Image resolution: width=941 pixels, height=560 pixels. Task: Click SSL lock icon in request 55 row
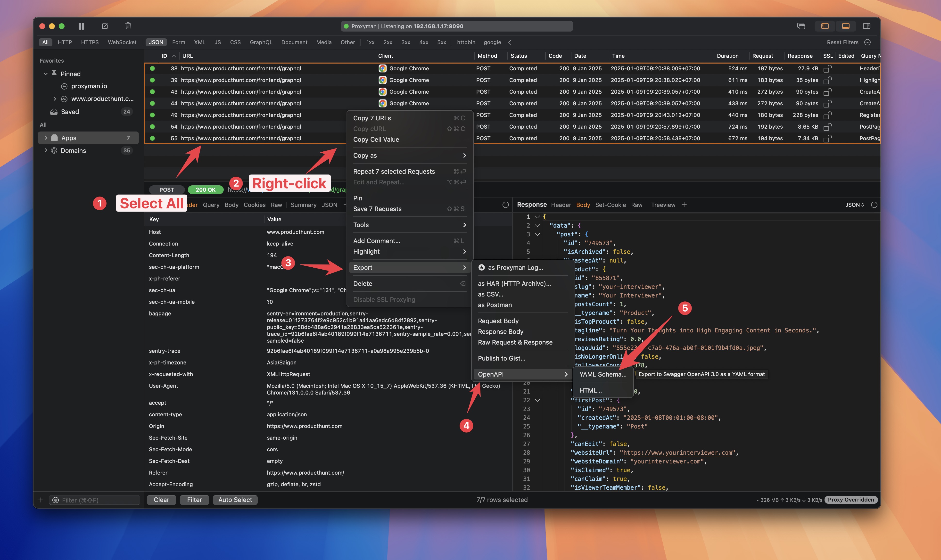click(827, 139)
